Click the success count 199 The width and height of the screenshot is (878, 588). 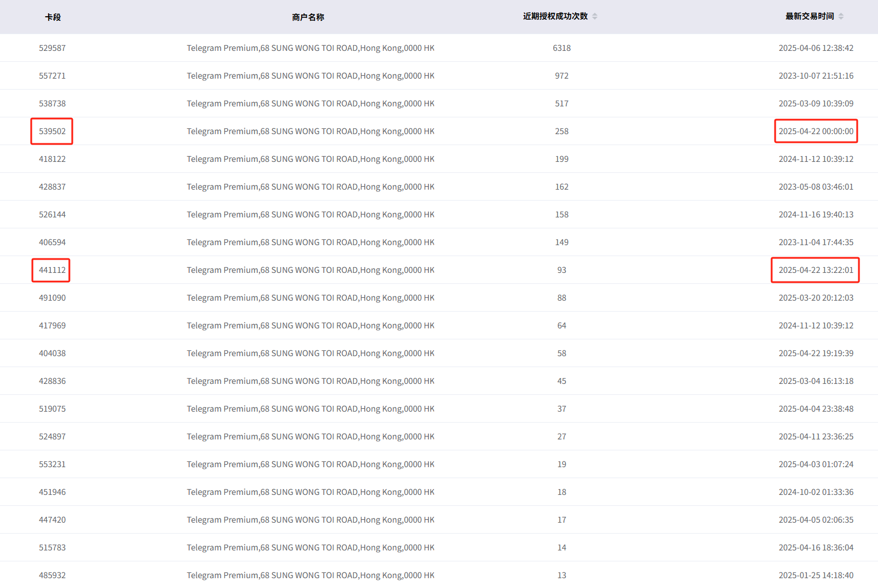(562, 159)
